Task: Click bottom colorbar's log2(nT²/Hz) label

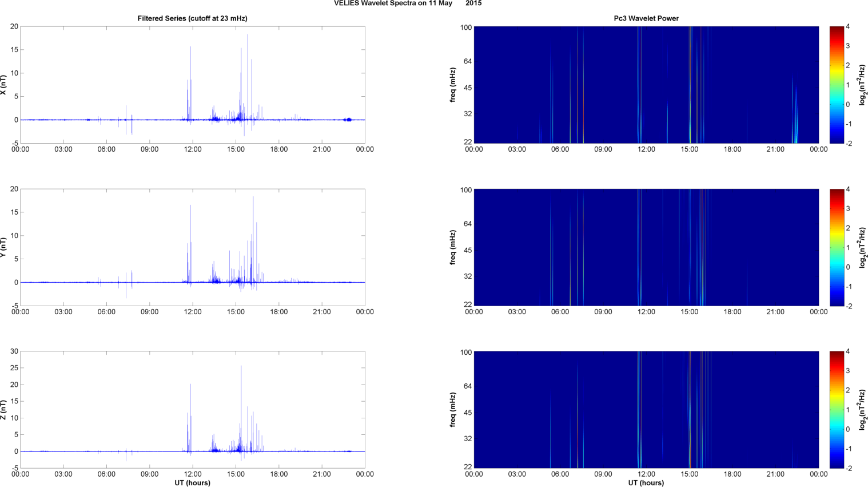Action: pyautogui.click(x=863, y=410)
